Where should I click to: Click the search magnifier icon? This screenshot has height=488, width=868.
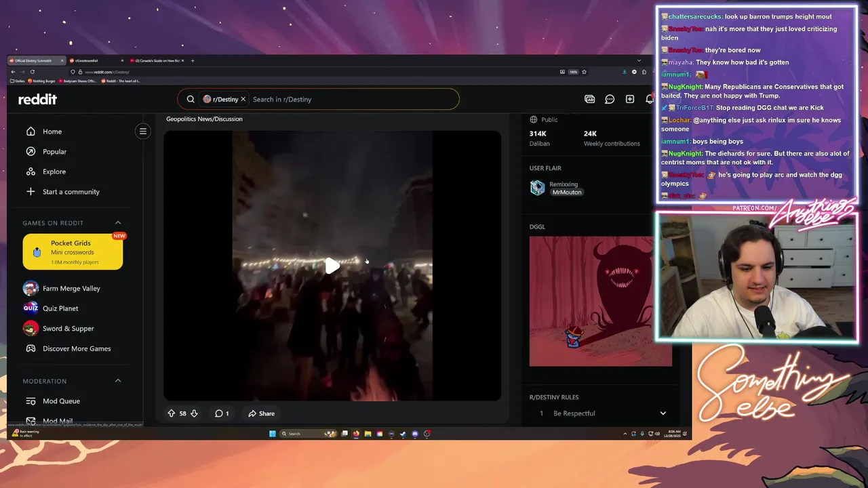tap(191, 99)
